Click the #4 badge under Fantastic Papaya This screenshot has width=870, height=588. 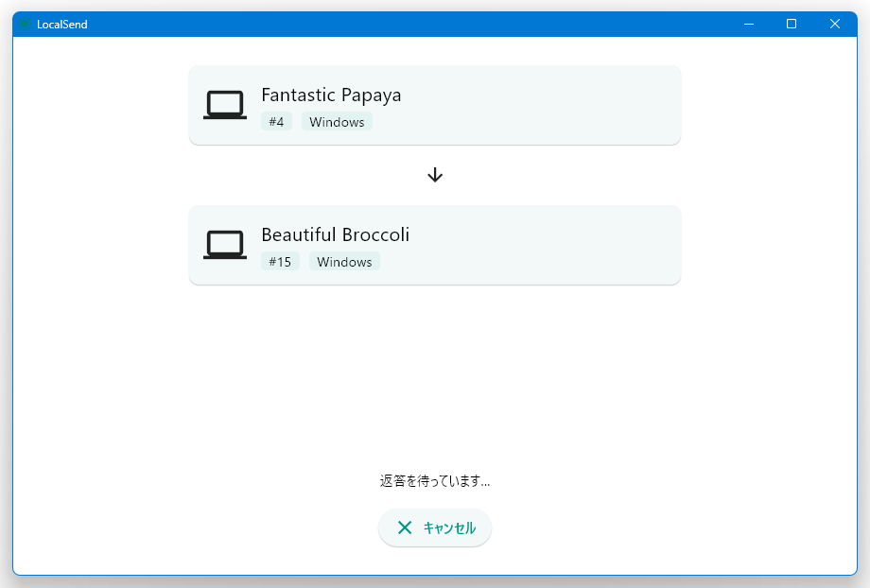(276, 122)
